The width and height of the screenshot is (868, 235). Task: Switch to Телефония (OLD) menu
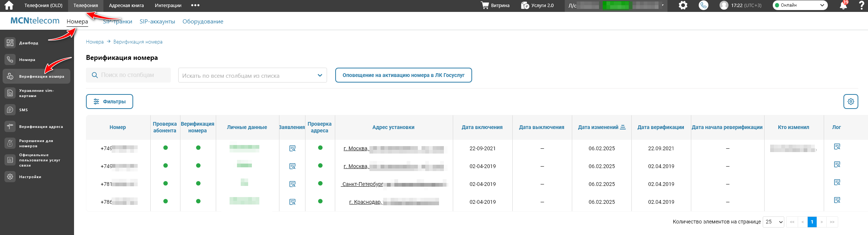(43, 6)
